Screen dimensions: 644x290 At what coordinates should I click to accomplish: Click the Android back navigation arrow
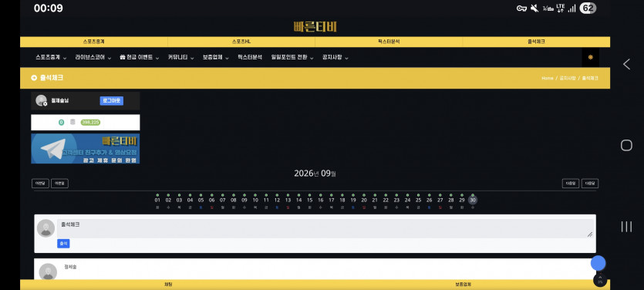626,64
